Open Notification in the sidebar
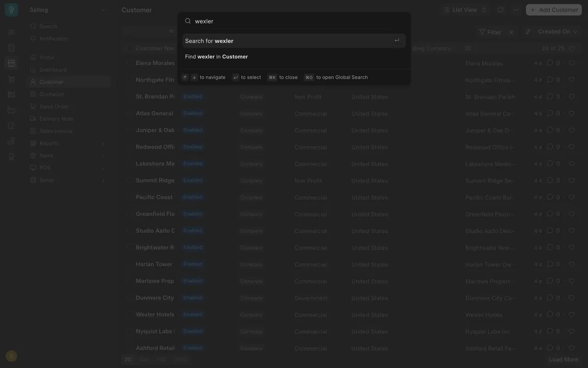Screen dimensions: 588x368 tap(54, 39)
